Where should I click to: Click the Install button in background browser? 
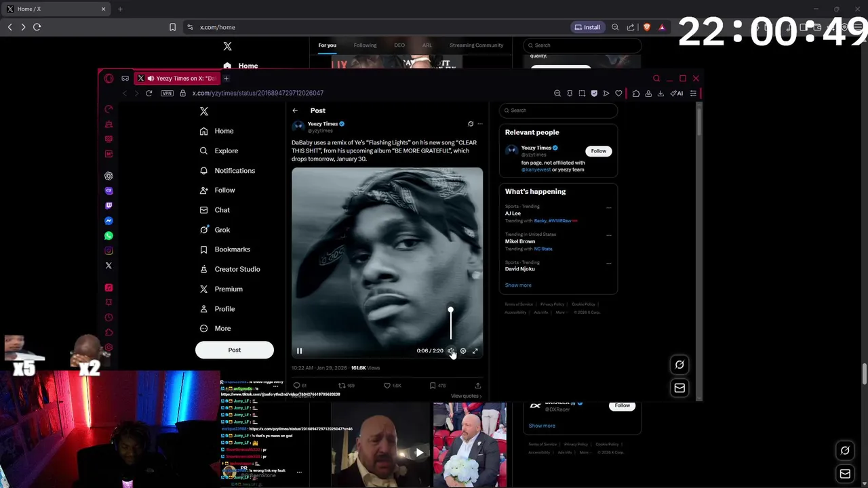point(587,27)
